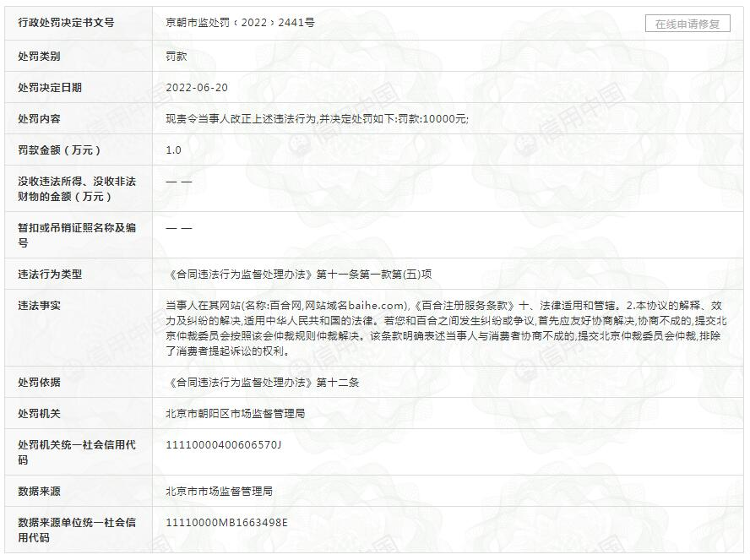
Task: Click the penalty type value 罚款
Action: 176,56
